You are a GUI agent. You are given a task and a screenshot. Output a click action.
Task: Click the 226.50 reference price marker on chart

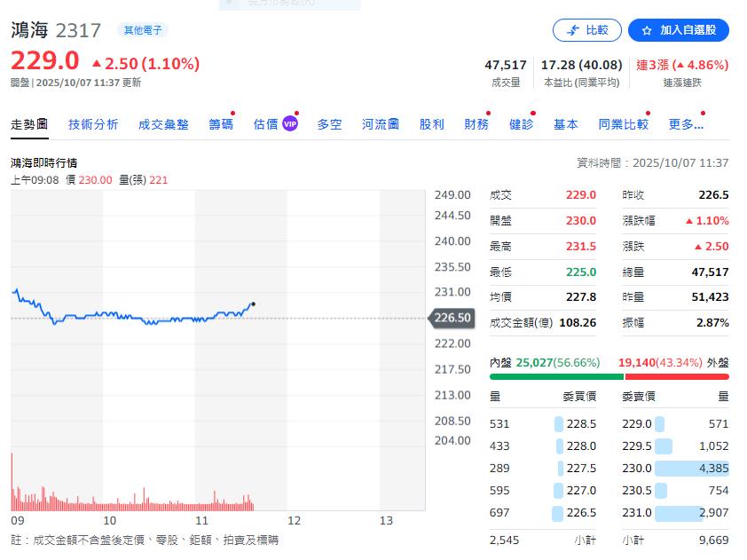click(452, 318)
